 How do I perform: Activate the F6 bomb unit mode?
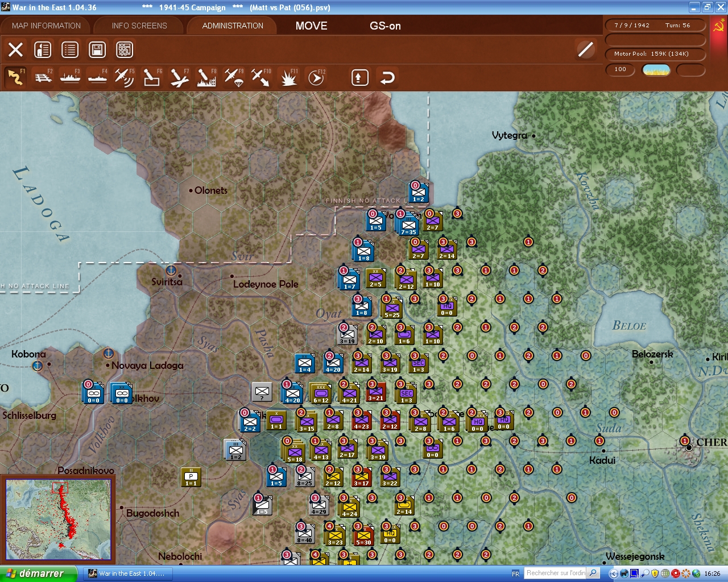click(x=152, y=77)
